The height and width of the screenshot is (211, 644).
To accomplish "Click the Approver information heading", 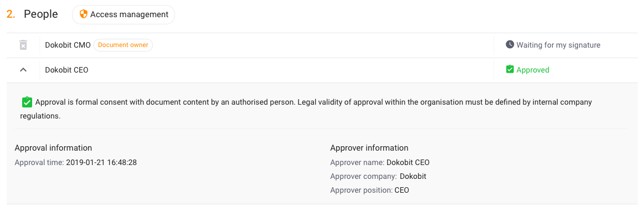I will click(x=369, y=148).
